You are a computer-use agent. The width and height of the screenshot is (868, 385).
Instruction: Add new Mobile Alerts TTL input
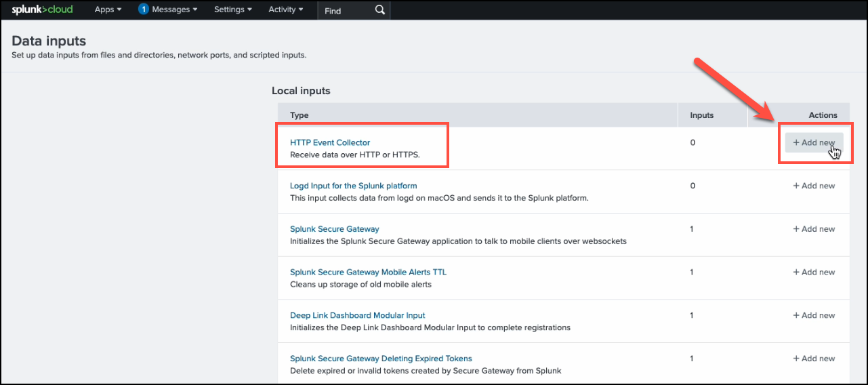814,272
